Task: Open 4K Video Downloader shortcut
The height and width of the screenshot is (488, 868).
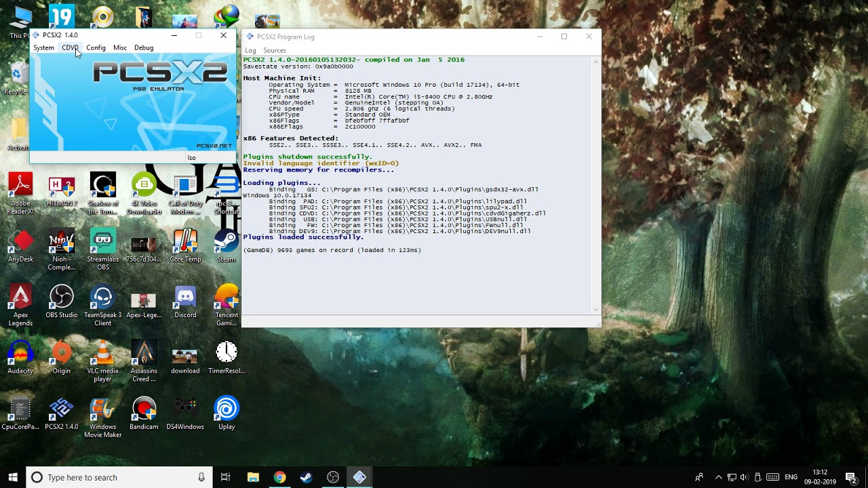Action: 144,194
